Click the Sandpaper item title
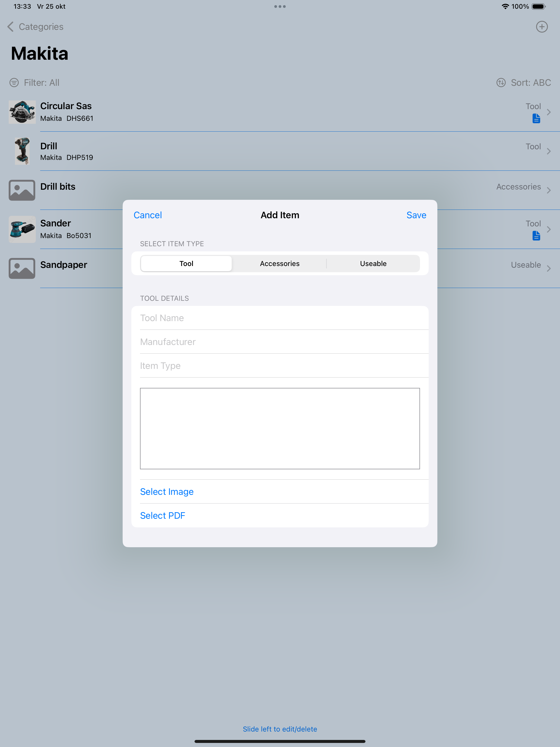560x747 pixels. (63, 265)
